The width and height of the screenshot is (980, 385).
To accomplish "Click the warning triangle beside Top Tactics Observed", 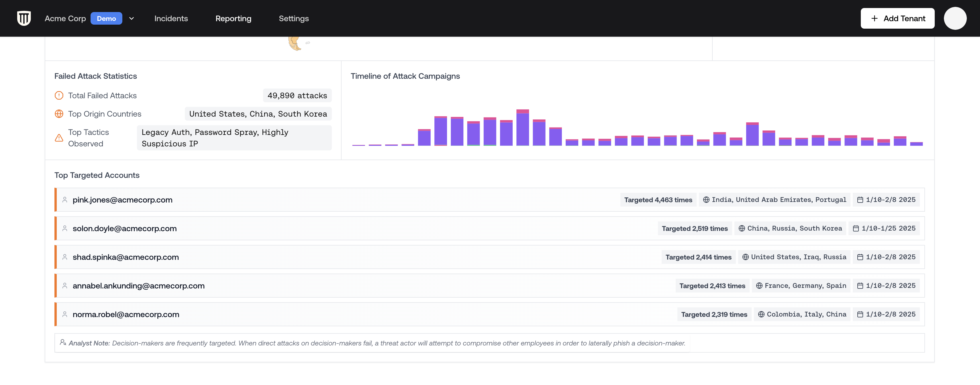I will tap(59, 138).
